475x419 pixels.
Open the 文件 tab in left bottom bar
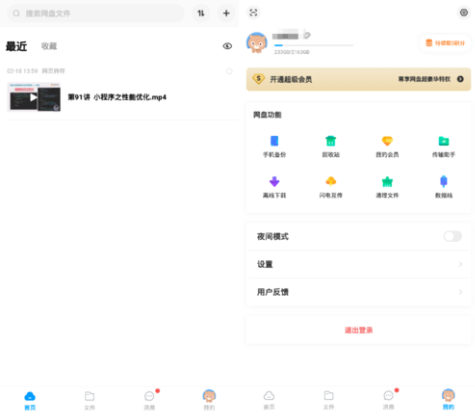pos(89,400)
